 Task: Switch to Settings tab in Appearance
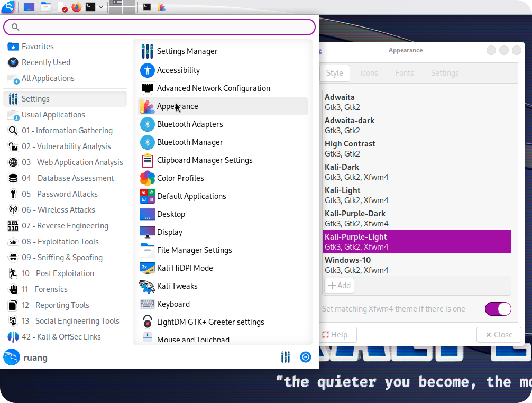[x=444, y=73]
